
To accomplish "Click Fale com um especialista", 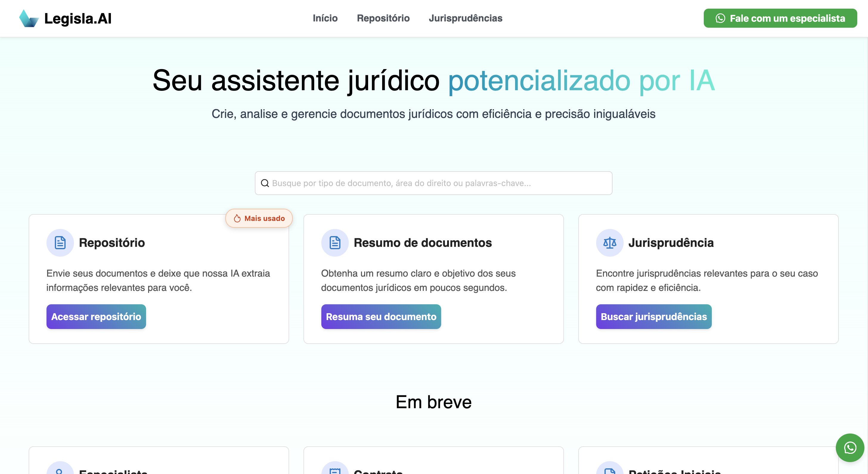I will [780, 18].
